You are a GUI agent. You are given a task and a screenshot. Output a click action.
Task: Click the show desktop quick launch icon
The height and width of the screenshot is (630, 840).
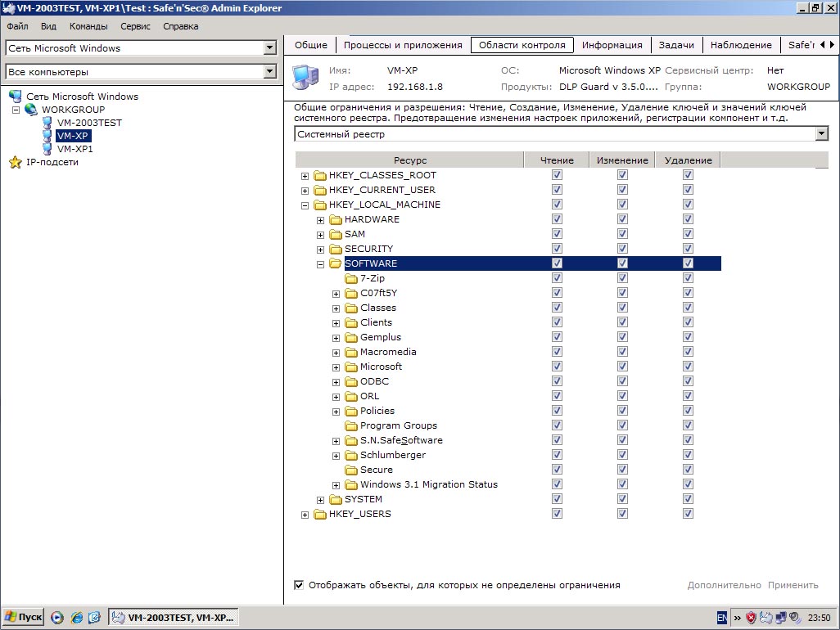(94, 618)
